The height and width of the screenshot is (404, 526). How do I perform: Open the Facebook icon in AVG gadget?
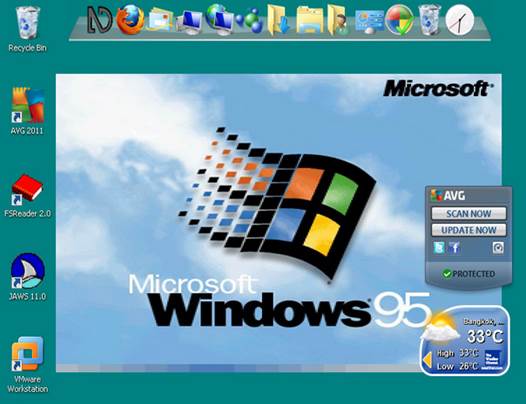point(455,248)
